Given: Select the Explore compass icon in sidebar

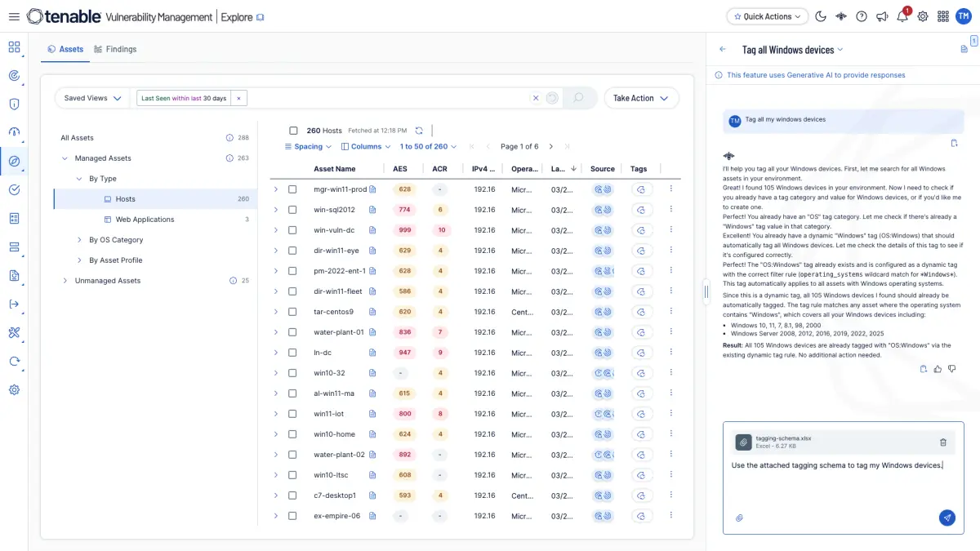Looking at the screenshot, I should point(14,161).
